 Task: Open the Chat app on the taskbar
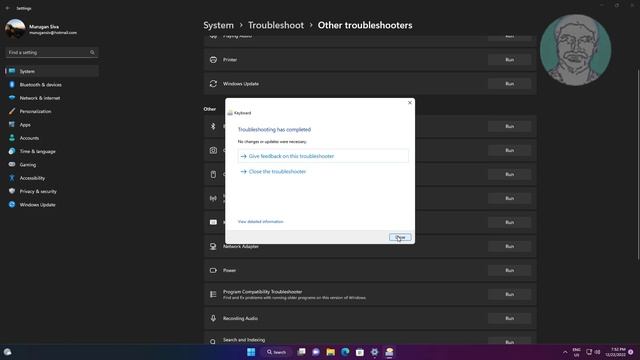click(316, 352)
